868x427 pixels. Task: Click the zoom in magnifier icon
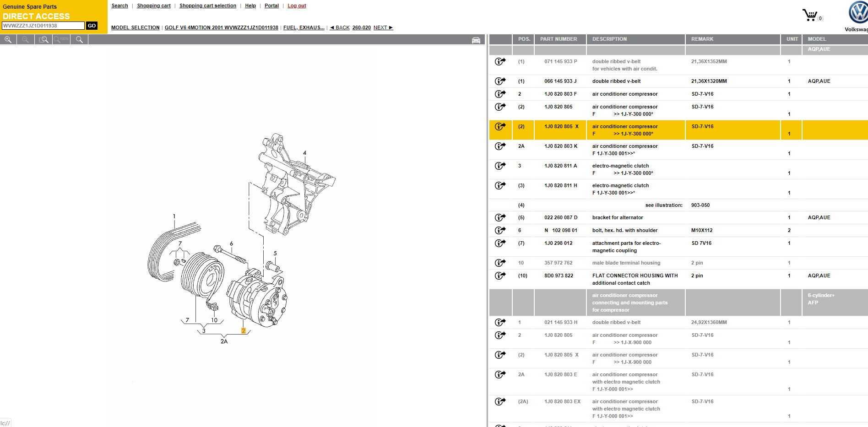tap(8, 40)
